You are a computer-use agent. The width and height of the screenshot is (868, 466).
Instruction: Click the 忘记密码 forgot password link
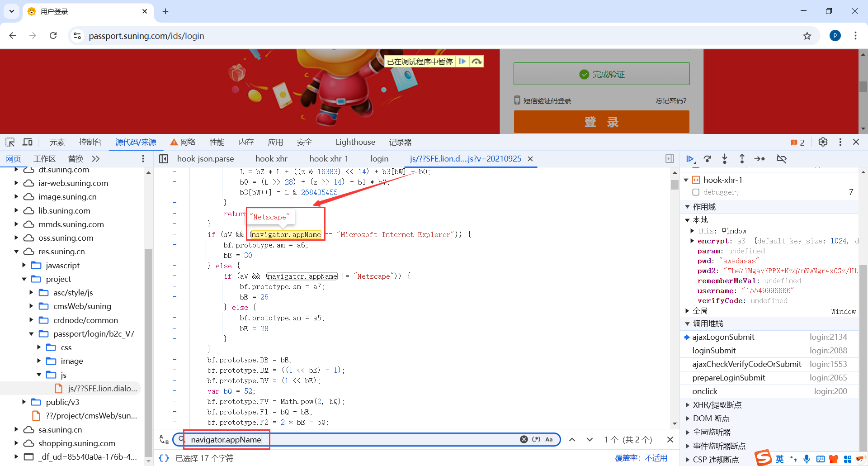tap(671, 100)
